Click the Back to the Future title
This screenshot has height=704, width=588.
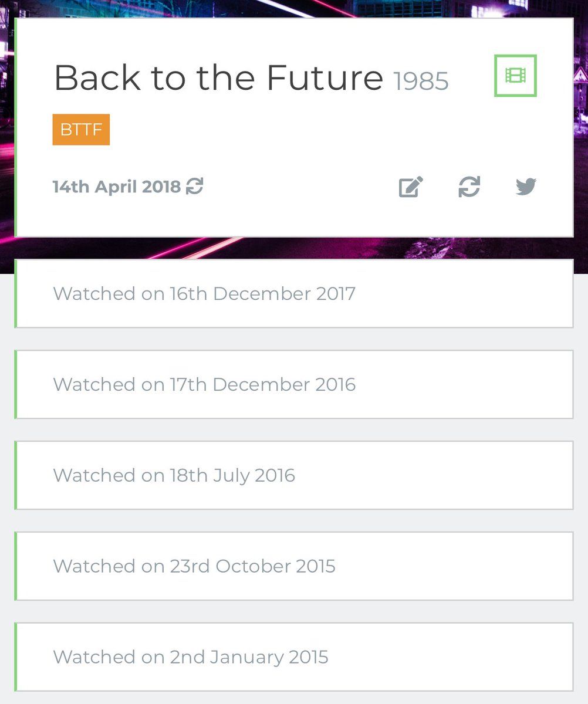[218, 77]
